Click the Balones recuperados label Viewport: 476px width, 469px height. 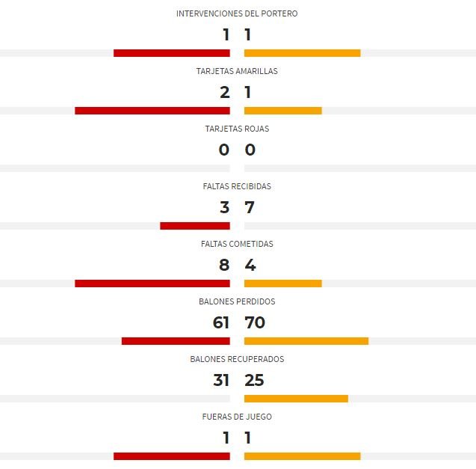tap(237, 359)
